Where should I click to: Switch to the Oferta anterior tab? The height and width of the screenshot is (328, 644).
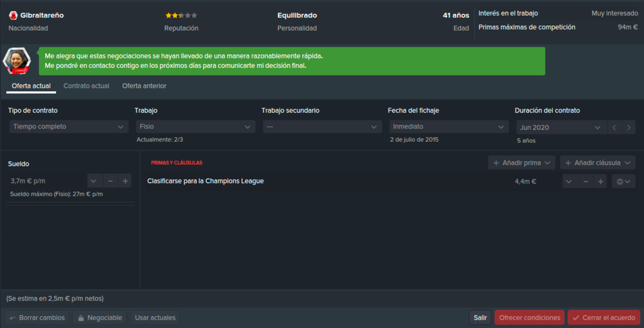click(144, 86)
